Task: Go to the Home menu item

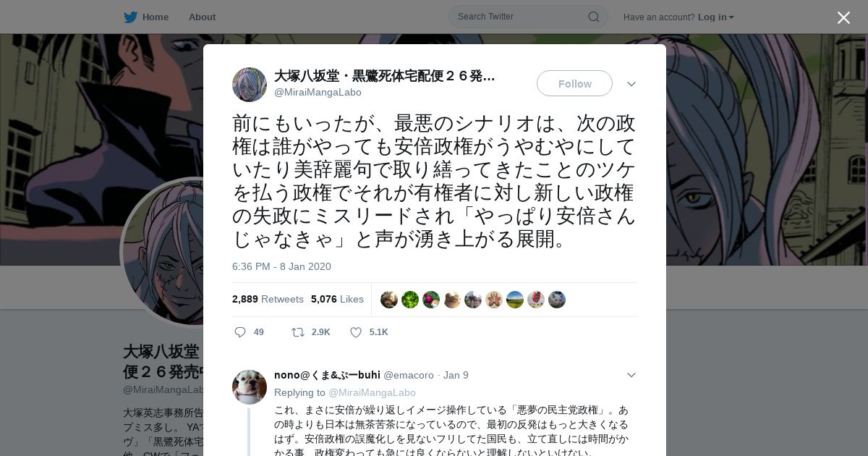Action: coord(155,17)
